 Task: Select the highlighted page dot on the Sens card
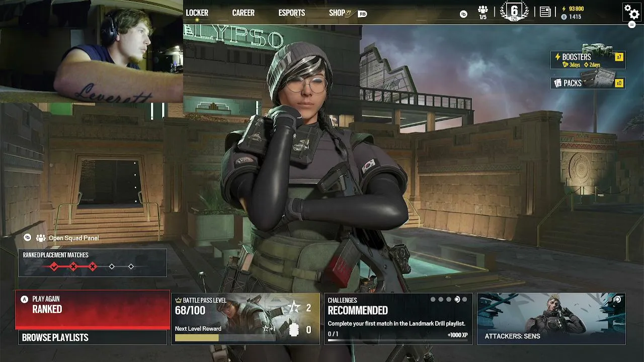pyautogui.click(x=618, y=300)
